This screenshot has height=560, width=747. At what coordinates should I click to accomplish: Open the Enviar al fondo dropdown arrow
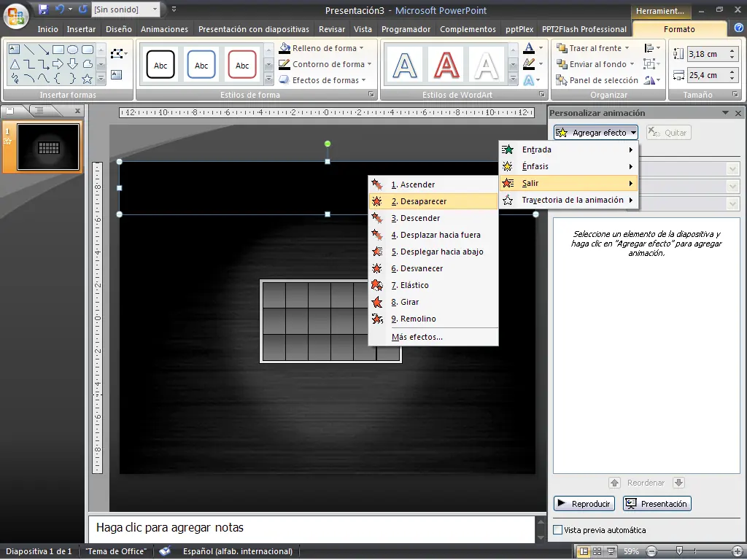632,64
